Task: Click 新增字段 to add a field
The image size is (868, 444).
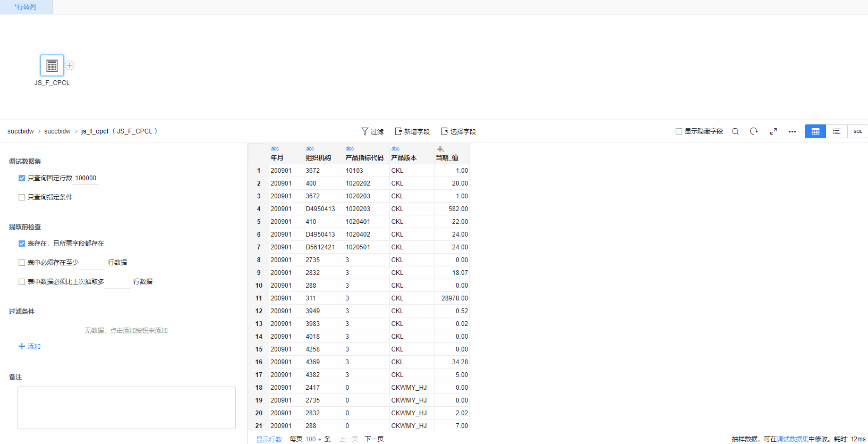Action: pos(412,131)
